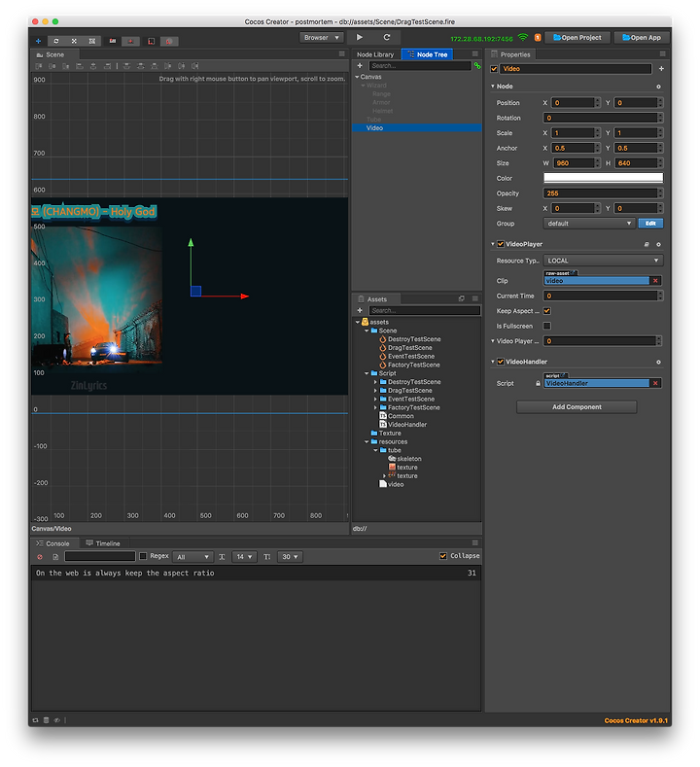This screenshot has width=700, height=767.
Task: Enable the Regex checkbox in Console
Action: tap(143, 556)
